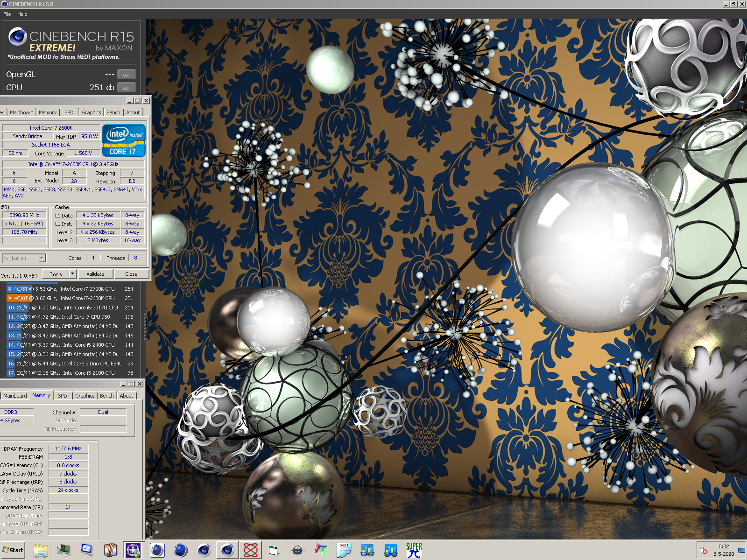Image resolution: width=747 pixels, height=560 pixels.
Task: Click the Intel Core i7 2600K name field
Action: coord(51,128)
